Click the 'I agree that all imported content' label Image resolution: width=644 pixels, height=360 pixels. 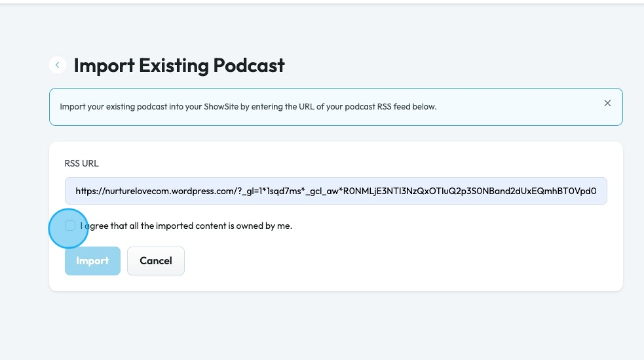tap(187, 226)
